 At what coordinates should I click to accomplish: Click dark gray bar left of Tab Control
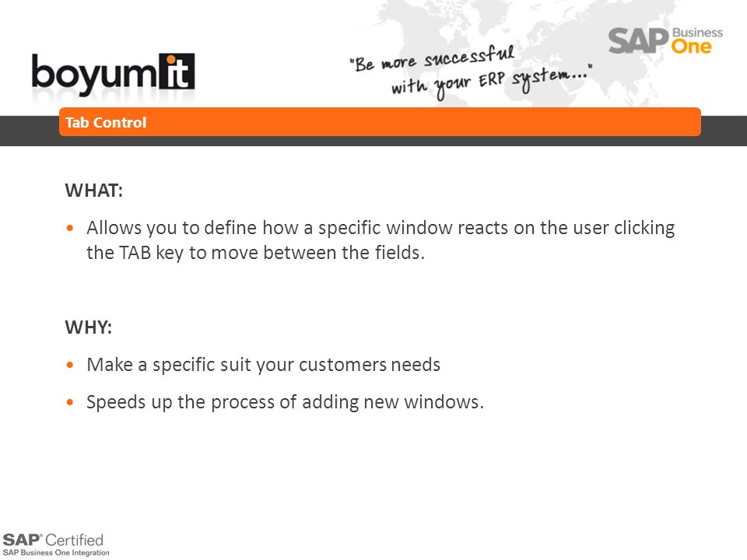pos(29,131)
